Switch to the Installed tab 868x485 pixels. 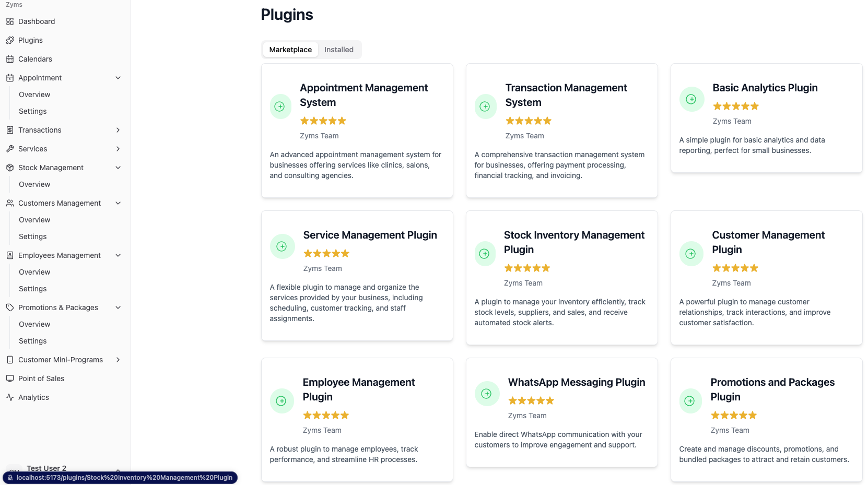coord(339,50)
